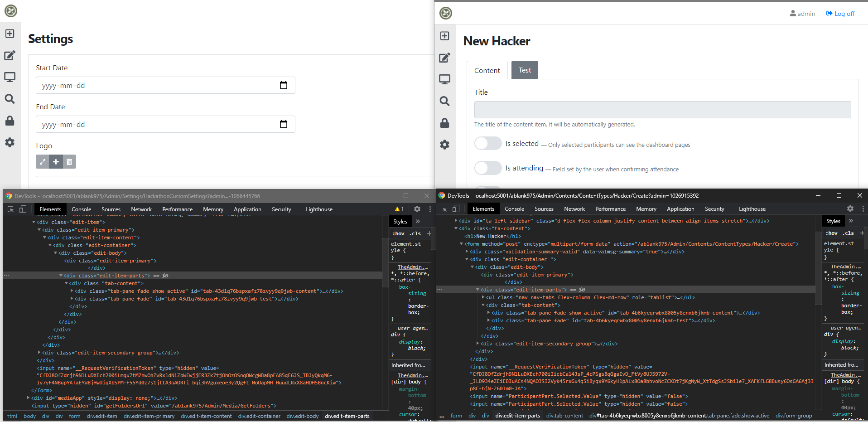The width and height of the screenshot is (868, 422).
Task: Enable the Is selected toggle
Action: coord(488,143)
